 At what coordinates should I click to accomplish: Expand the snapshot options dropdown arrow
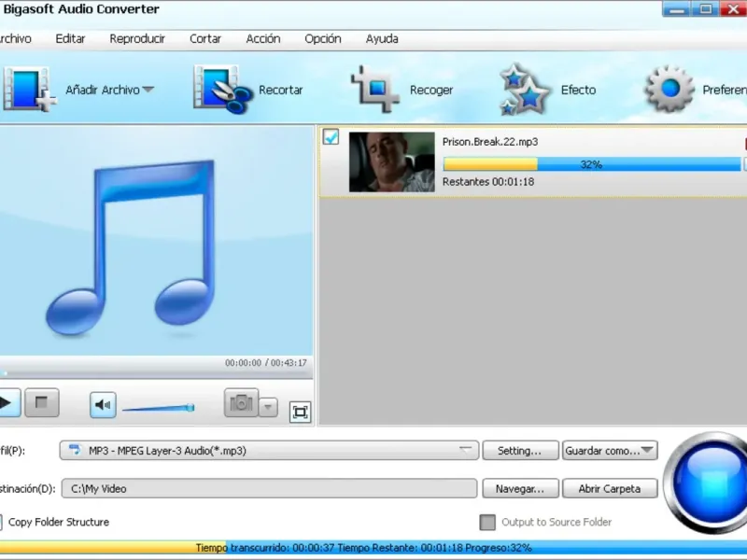(x=268, y=407)
